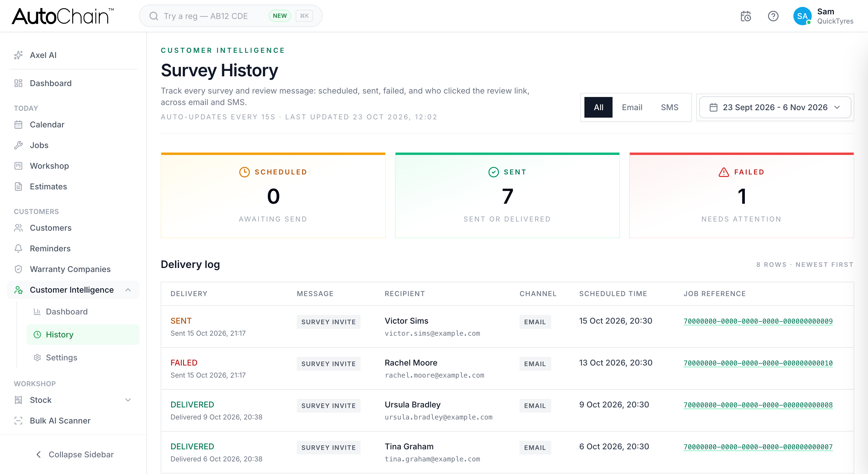Click the FAILED delivery status text
This screenshot has height=474, width=868.
(184, 362)
